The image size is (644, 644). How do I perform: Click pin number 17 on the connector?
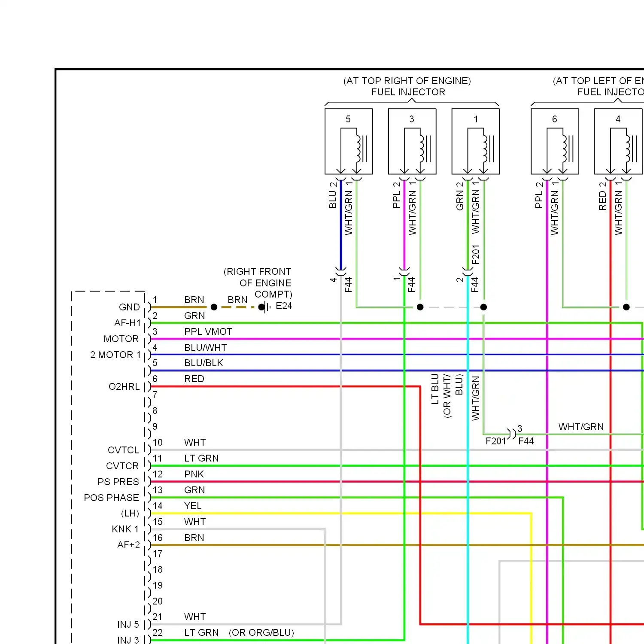point(158,553)
